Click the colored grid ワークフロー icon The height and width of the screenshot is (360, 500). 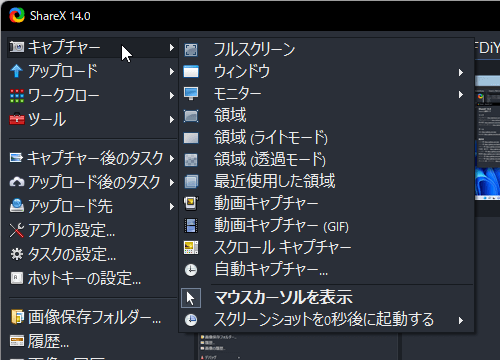coord(17,96)
